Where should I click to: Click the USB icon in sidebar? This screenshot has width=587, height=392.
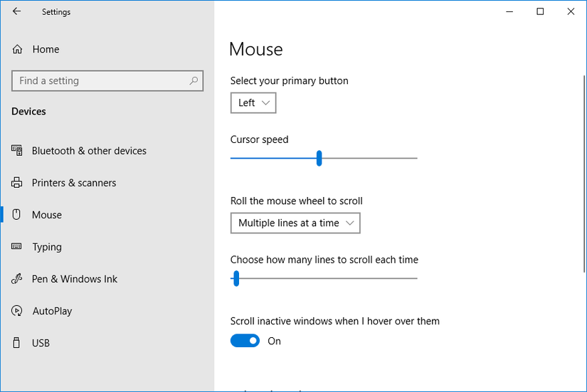click(x=17, y=343)
